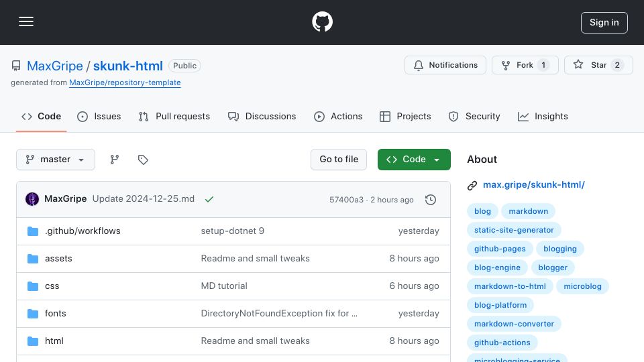Screen dimensions: 644x362
Task: Select the static-site-generator topic tag
Action: (x=514, y=230)
